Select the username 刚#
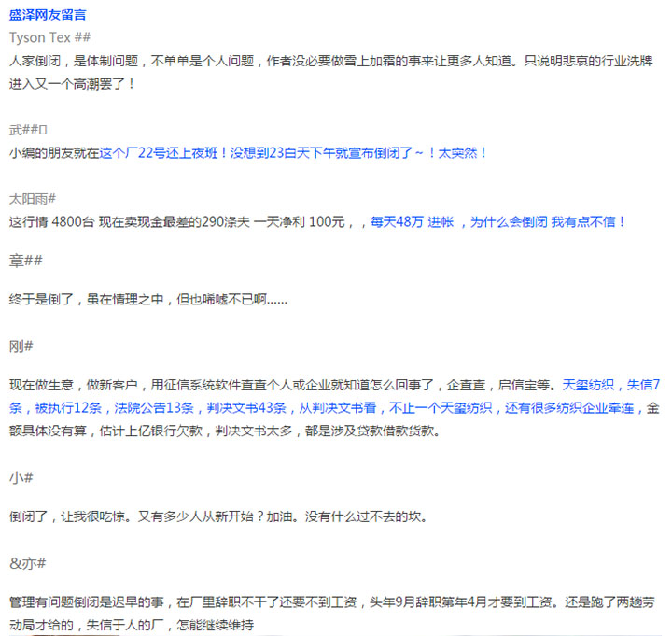 point(21,346)
